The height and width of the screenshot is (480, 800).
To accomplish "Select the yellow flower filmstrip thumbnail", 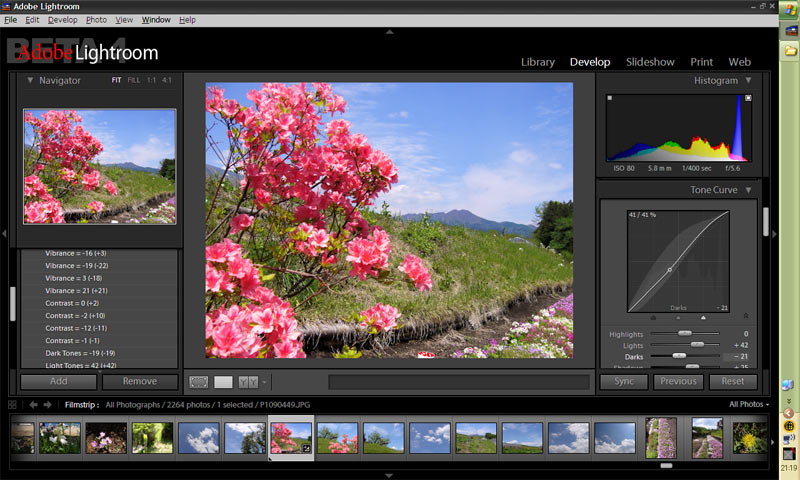I will coord(749,437).
